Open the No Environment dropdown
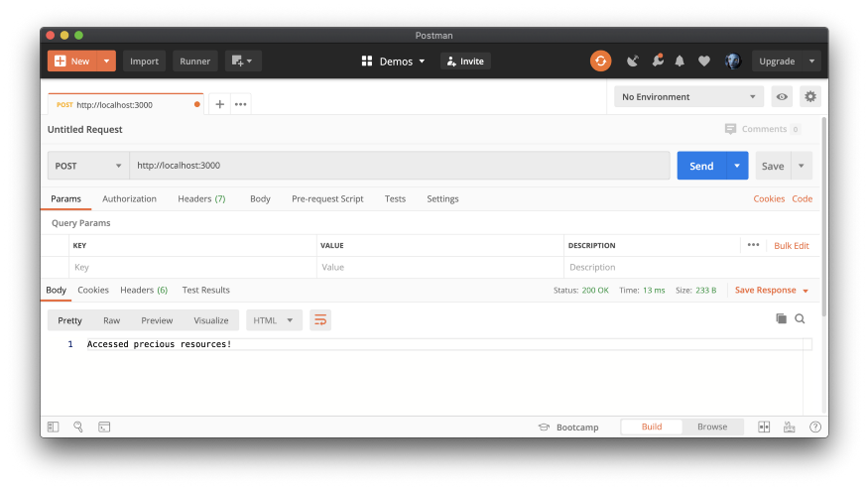 pyautogui.click(x=689, y=97)
